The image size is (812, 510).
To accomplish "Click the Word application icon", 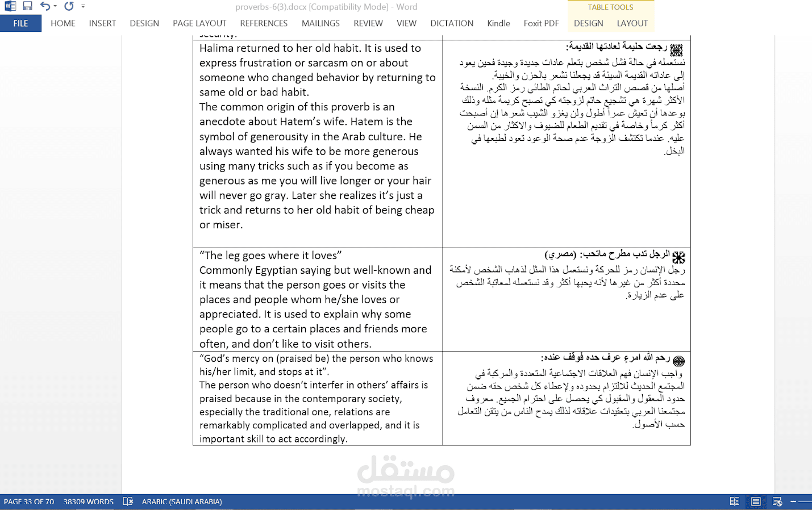I will 10,6.
